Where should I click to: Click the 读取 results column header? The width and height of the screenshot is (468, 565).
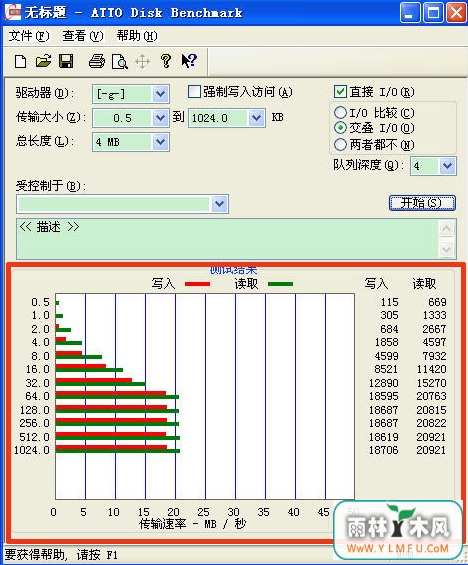[x=424, y=284]
